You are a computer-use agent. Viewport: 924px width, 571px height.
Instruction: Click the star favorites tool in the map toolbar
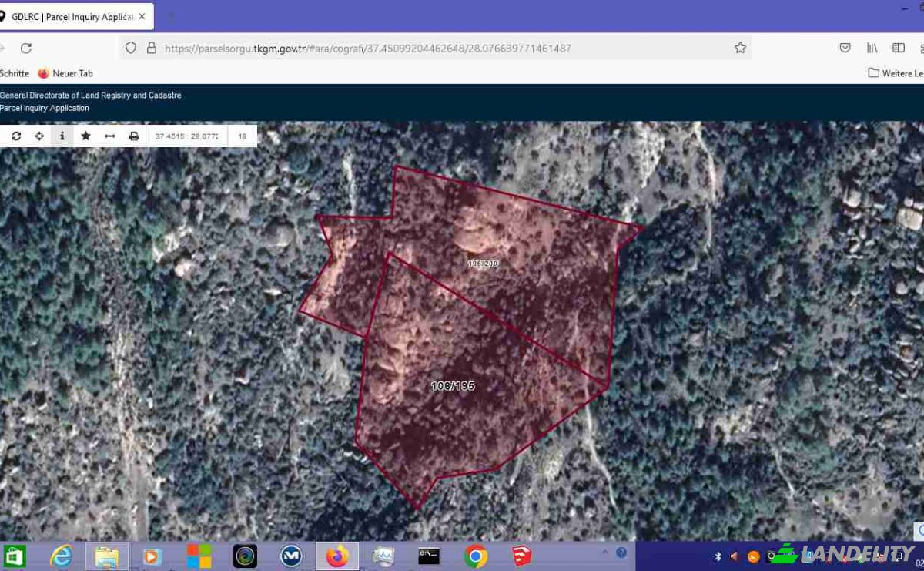click(85, 136)
